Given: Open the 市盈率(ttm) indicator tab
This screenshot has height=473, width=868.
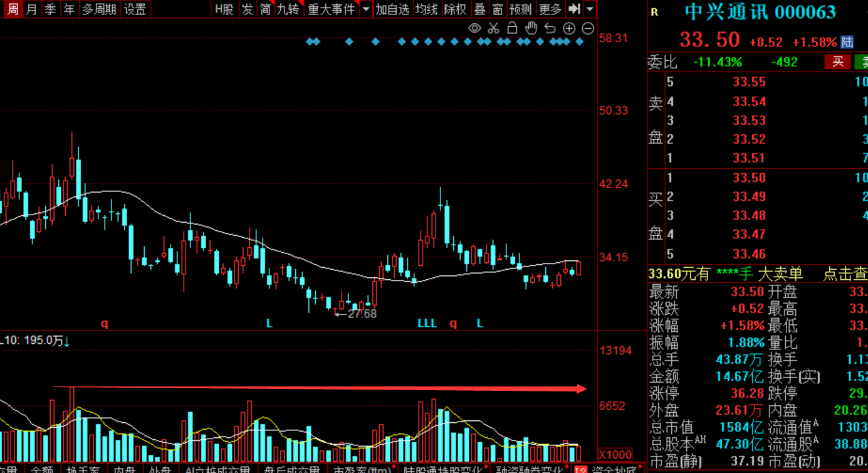Looking at the screenshot, I should point(362,469).
